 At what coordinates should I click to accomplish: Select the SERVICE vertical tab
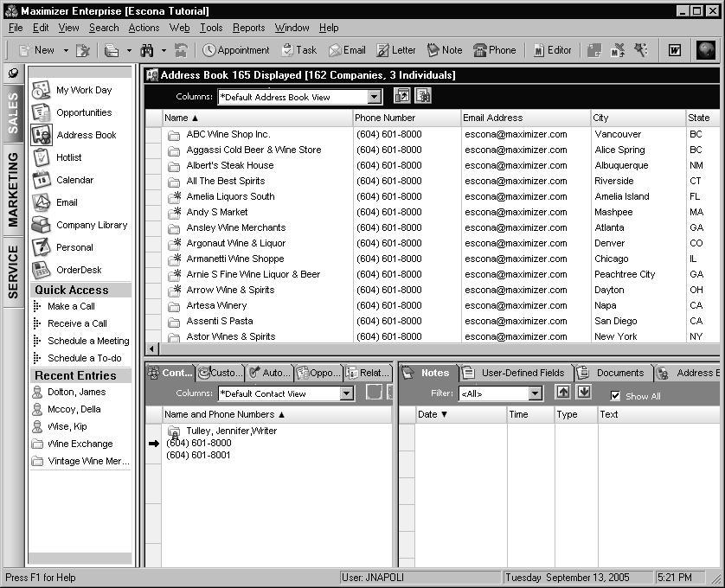[13, 272]
